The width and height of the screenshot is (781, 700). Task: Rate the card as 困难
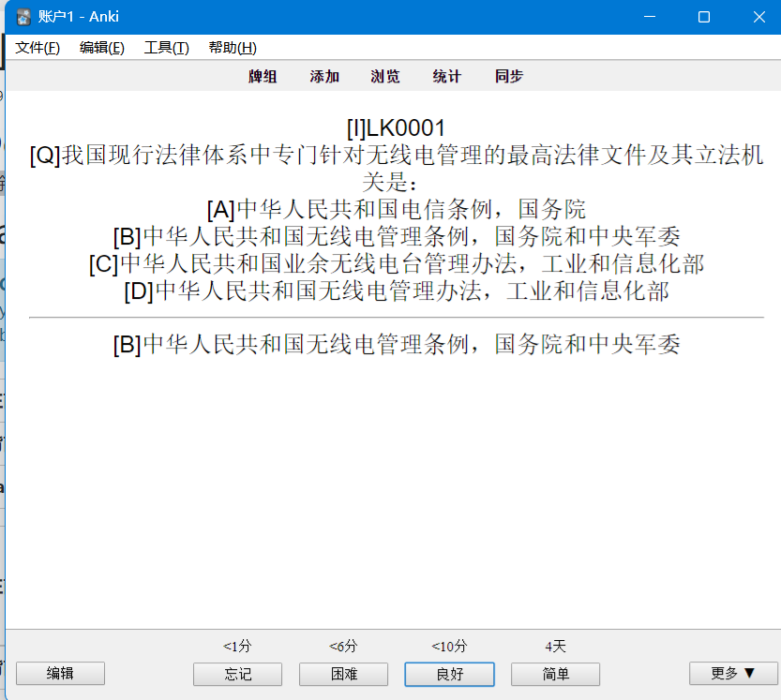coord(344,674)
